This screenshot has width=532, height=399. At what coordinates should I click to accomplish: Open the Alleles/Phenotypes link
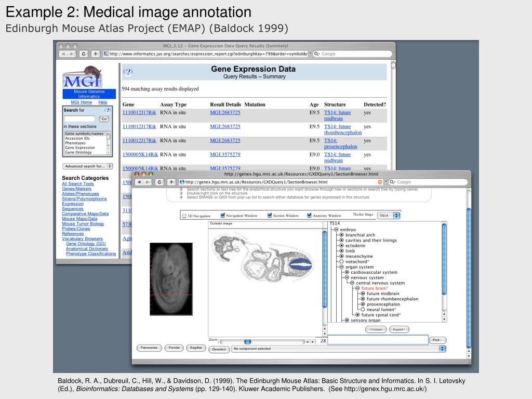click(x=81, y=194)
